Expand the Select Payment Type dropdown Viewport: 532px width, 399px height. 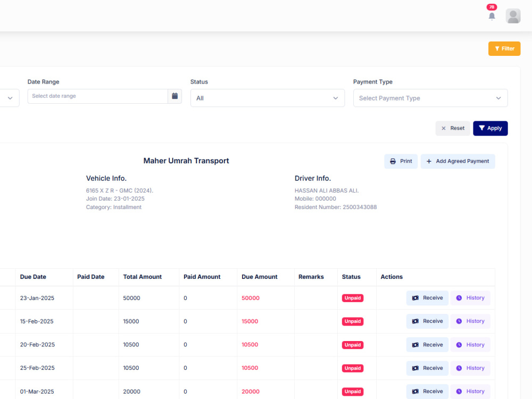[x=430, y=98]
